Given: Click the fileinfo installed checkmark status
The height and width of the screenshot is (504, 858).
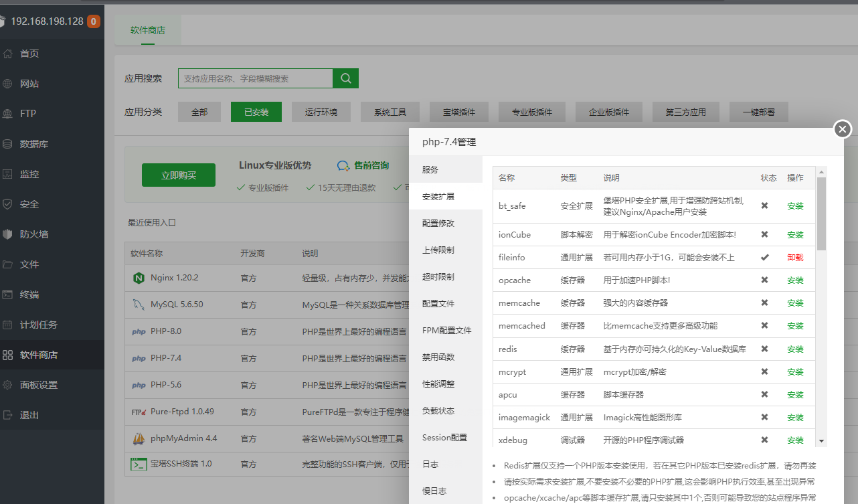Looking at the screenshot, I should 764,257.
